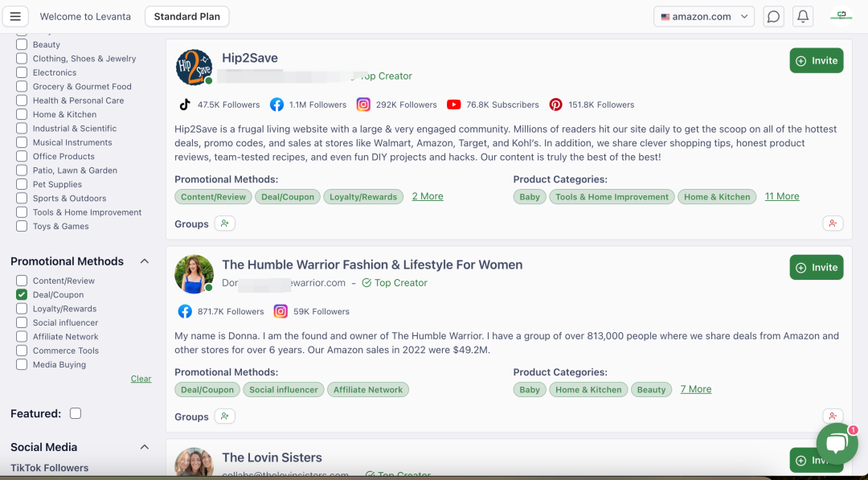Collapse the Promotional Methods section
Screen dimensions: 868x480
click(145, 261)
